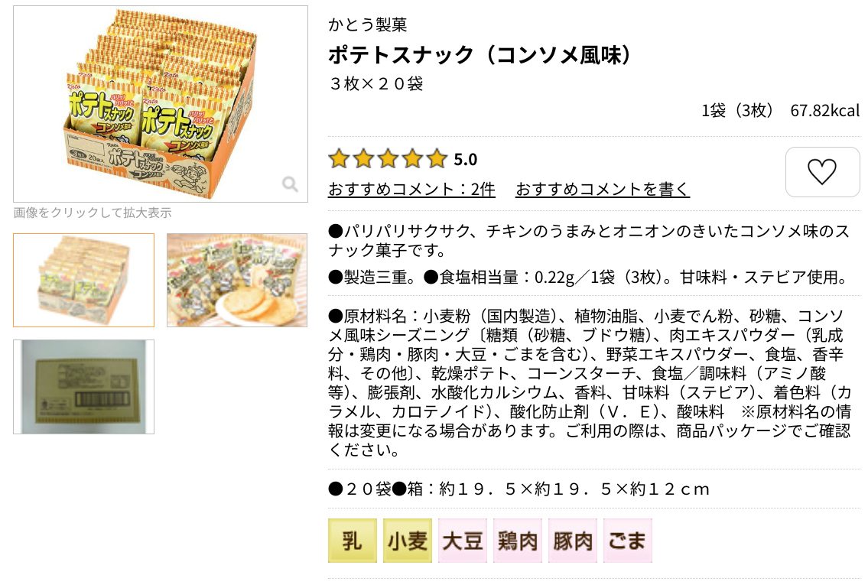The width and height of the screenshot is (868, 588).
Task: Click the かとう製菓 manufacturer name
Action: (368, 24)
